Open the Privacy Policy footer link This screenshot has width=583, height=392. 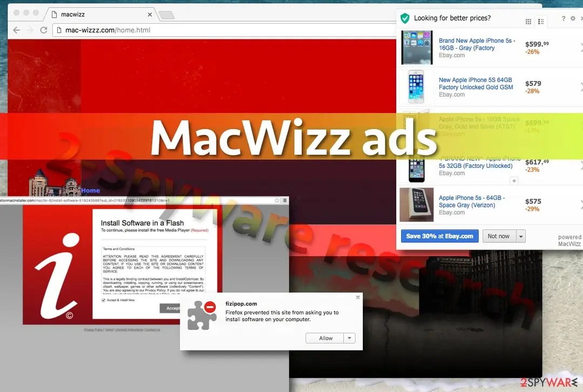[93, 330]
